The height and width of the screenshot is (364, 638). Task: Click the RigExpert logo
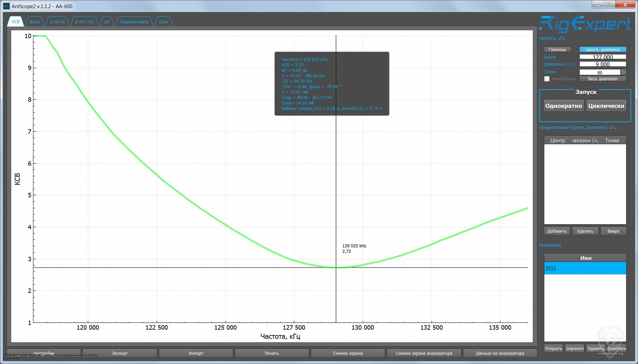(585, 25)
